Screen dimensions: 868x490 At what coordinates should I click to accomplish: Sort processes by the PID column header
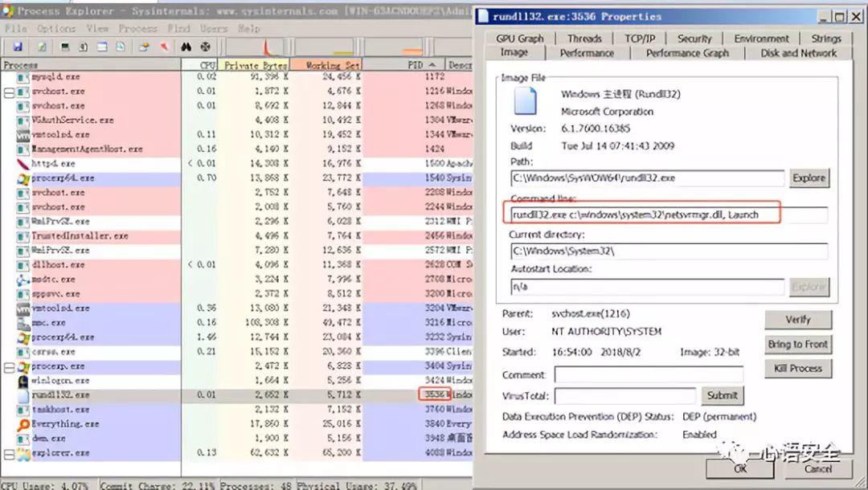pos(415,64)
